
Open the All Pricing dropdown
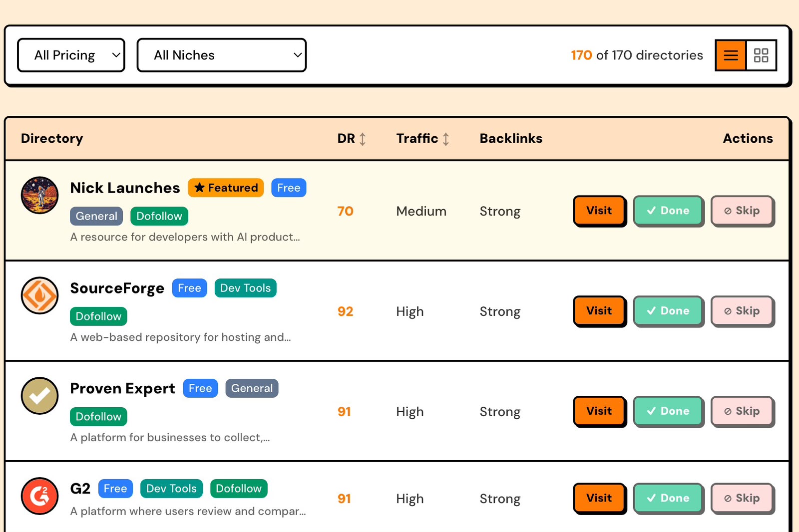click(71, 55)
